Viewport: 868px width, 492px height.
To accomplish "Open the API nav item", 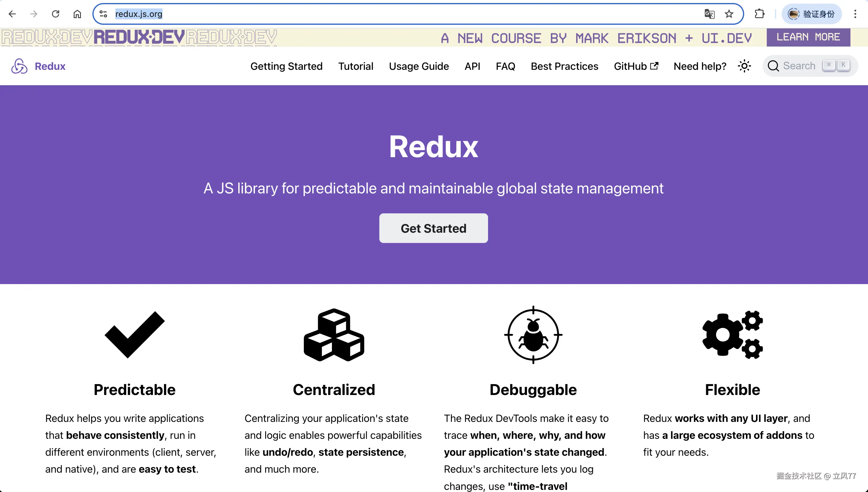I will pyautogui.click(x=472, y=66).
